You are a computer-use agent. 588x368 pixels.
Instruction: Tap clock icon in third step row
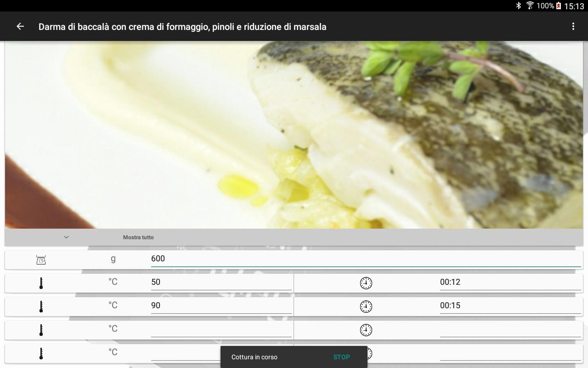[366, 330]
